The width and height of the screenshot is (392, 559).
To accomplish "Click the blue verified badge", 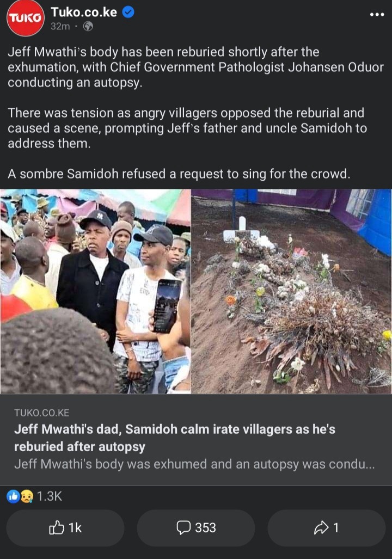I will pyautogui.click(x=128, y=12).
